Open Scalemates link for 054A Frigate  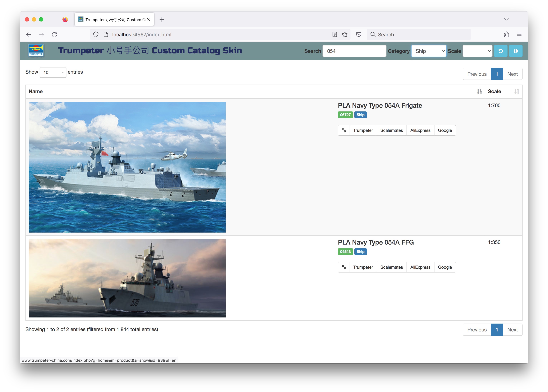[x=391, y=130]
